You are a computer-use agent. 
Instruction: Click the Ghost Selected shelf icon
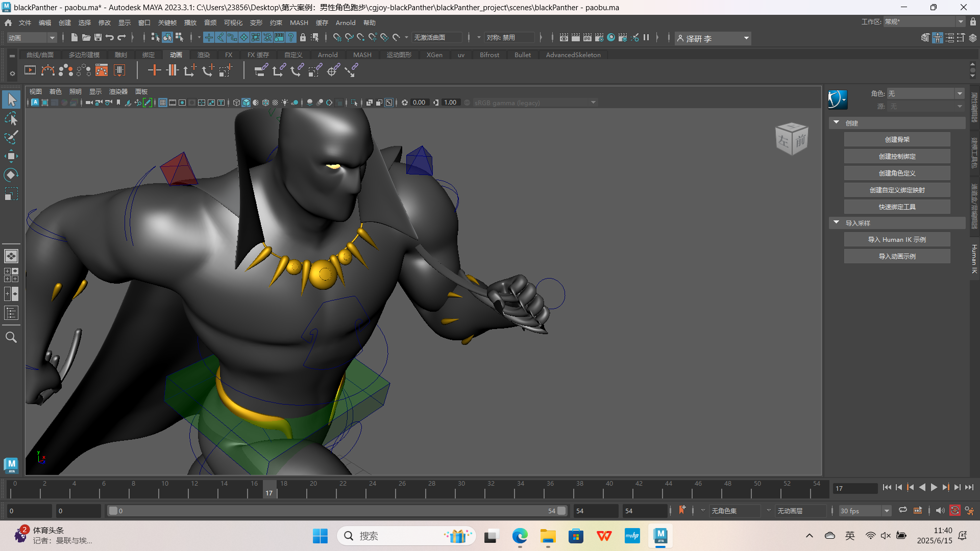66,70
